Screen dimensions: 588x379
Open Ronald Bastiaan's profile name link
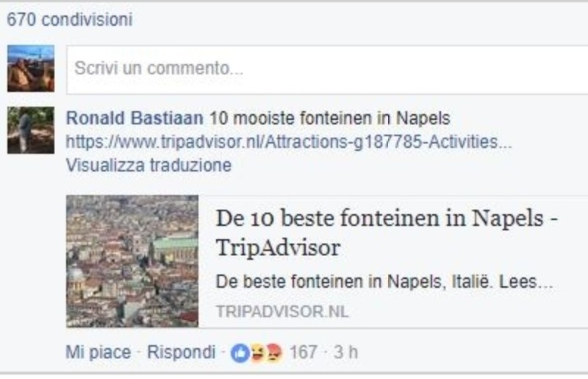tap(135, 118)
